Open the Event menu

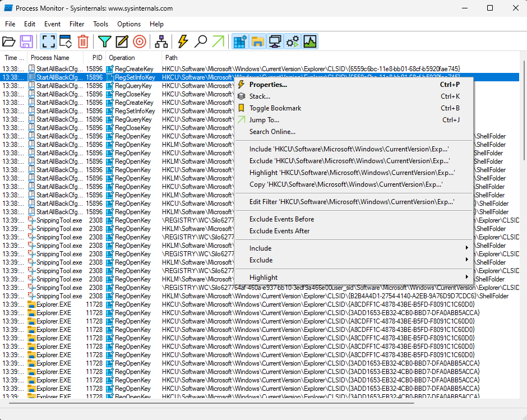(53, 24)
